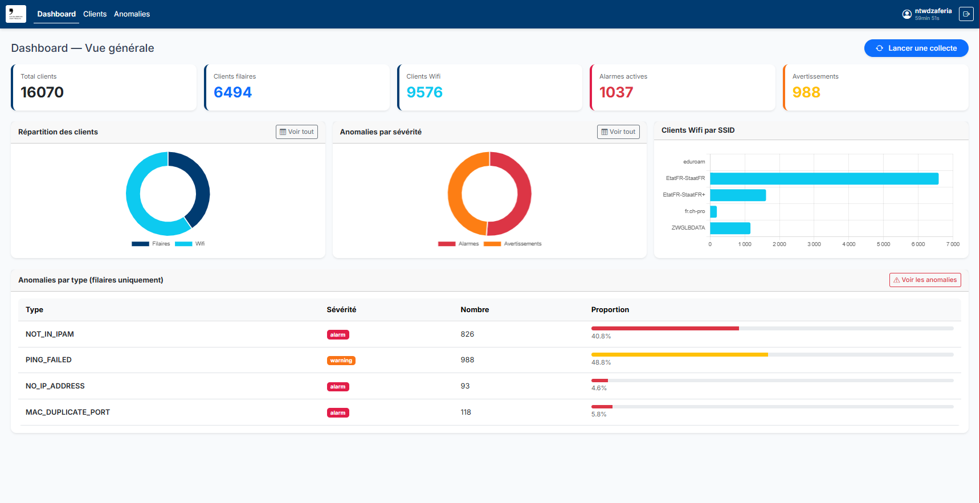Screen dimensions: 980x503
Task: Click the PING_FAILED proportion progress bar
Action: [773, 354]
